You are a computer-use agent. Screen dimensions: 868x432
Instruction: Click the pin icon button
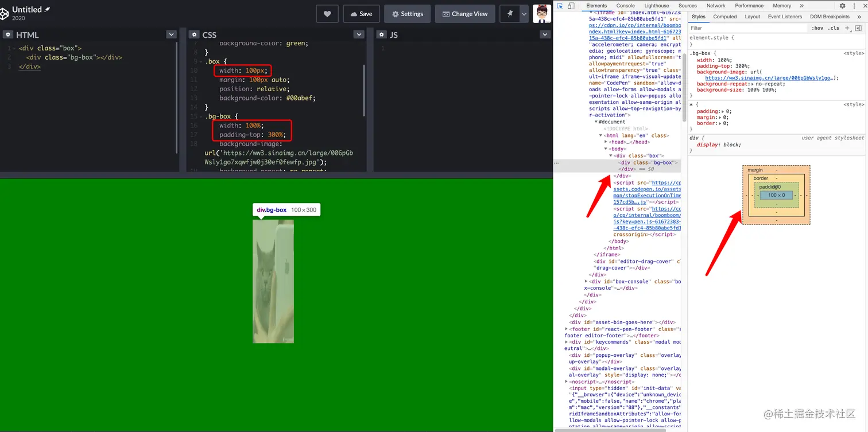(510, 14)
